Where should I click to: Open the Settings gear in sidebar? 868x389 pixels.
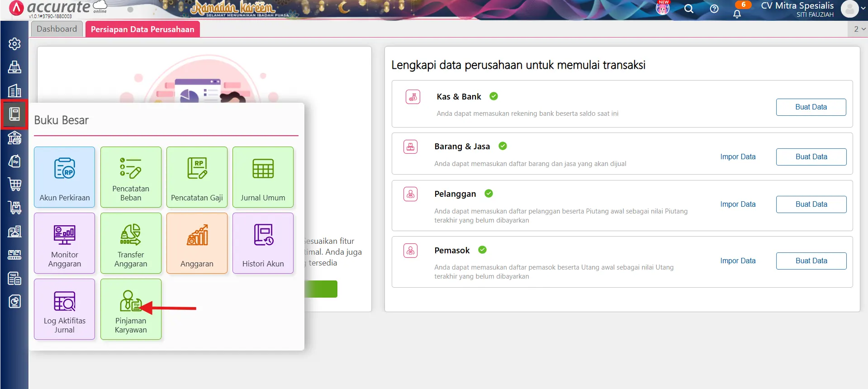(14, 44)
